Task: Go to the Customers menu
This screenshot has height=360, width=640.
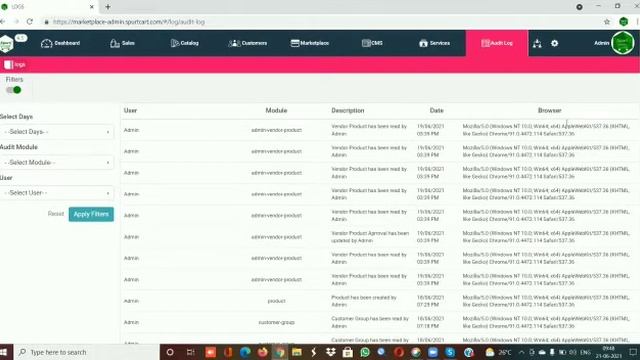Action: [x=247, y=43]
